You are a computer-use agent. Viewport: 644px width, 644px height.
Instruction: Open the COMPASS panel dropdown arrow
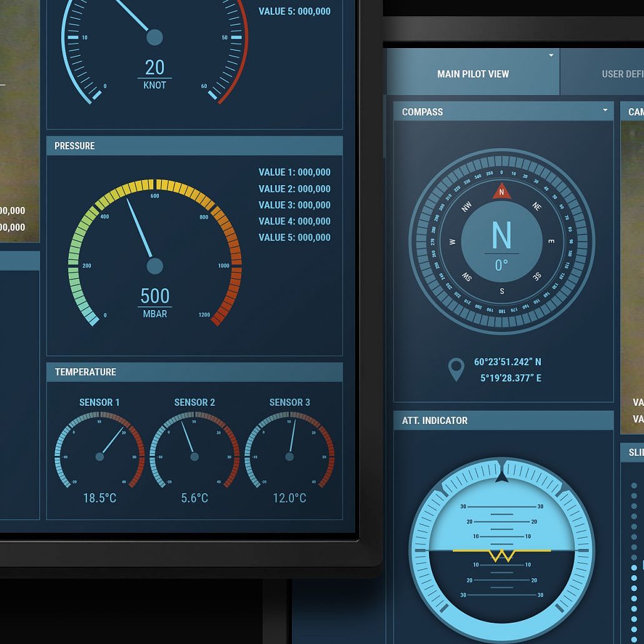pos(605,110)
